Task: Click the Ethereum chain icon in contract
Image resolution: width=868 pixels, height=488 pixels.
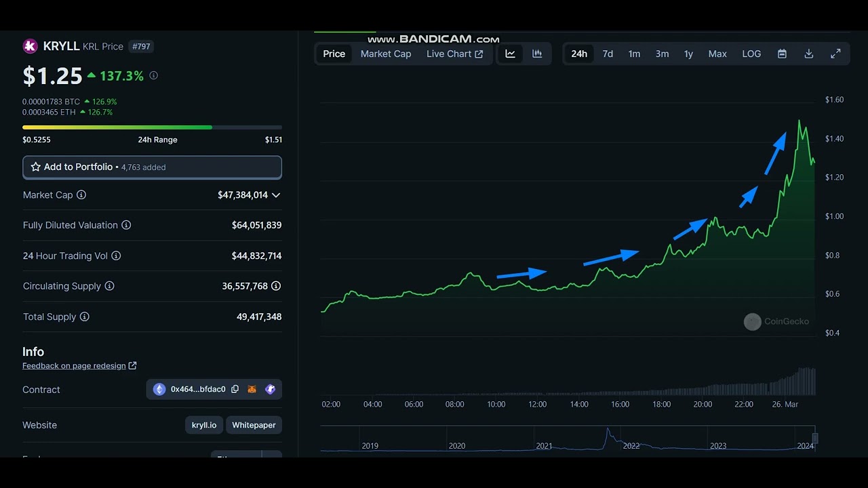Action: 159,389
